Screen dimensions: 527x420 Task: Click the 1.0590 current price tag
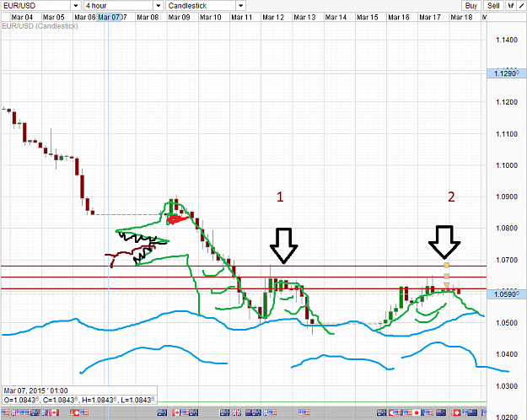click(x=507, y=294)
